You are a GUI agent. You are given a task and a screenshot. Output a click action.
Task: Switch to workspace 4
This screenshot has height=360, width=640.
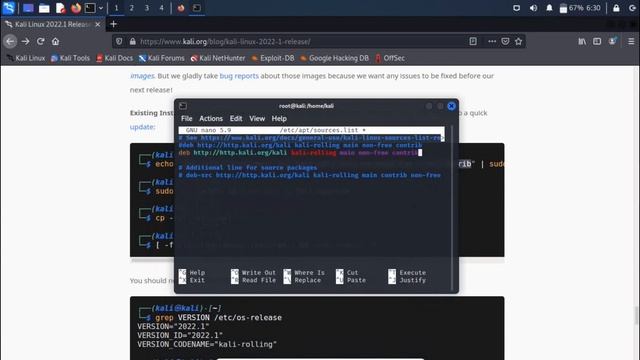162,8
